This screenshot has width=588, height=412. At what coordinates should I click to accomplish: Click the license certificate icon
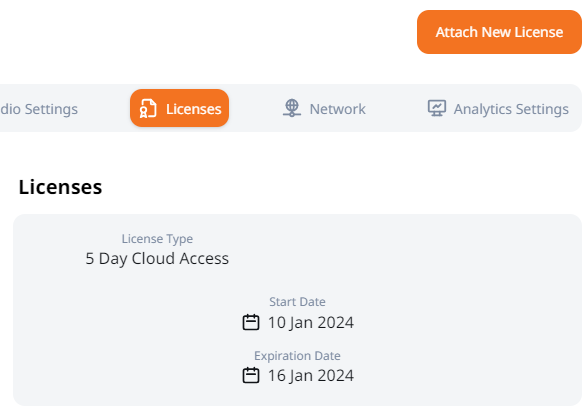(148, 109)
